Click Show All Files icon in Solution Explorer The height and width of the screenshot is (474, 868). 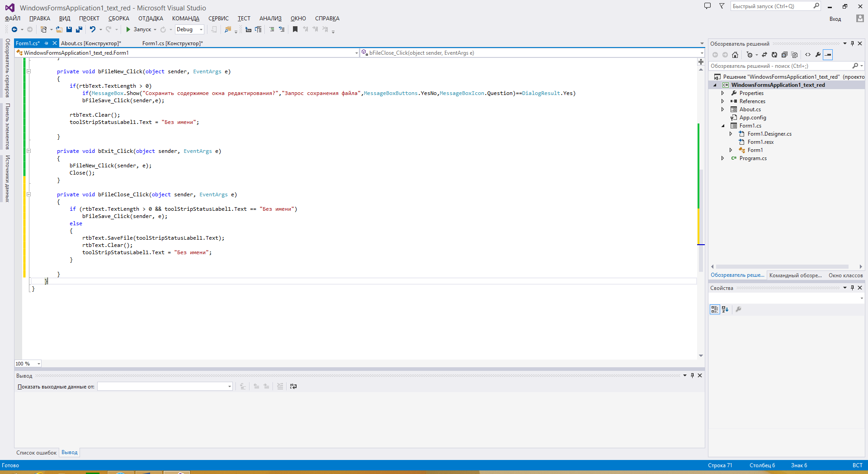click(794, 55)
